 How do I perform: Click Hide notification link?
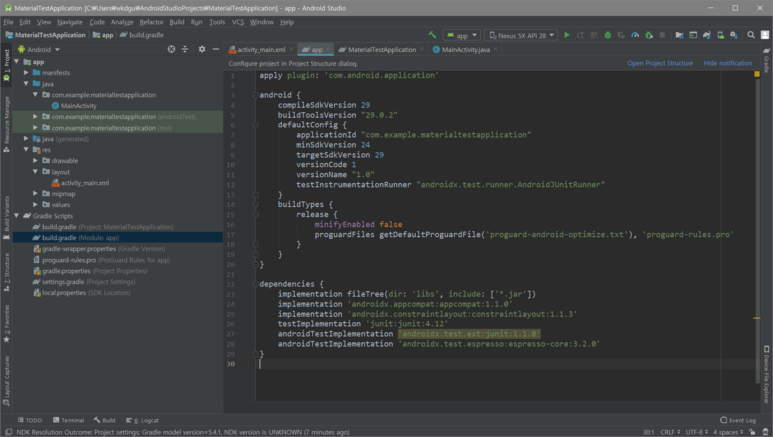(x=728, y=63)
